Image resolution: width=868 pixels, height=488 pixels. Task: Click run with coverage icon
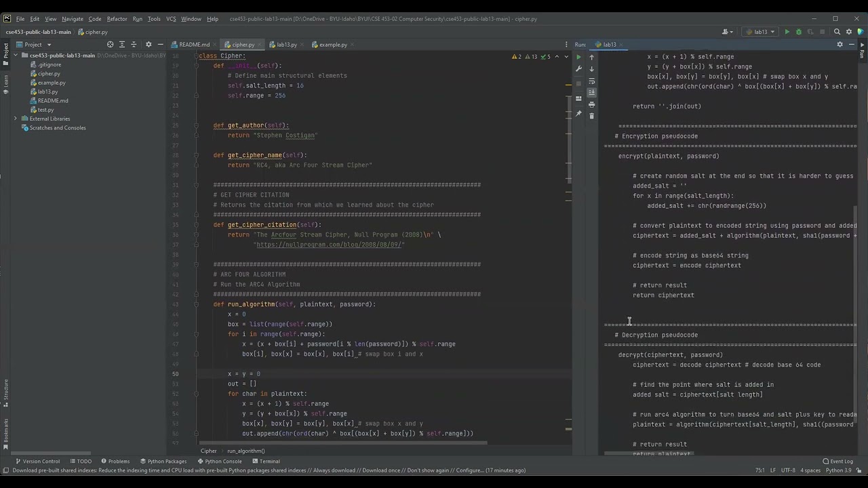coord(810,32)
